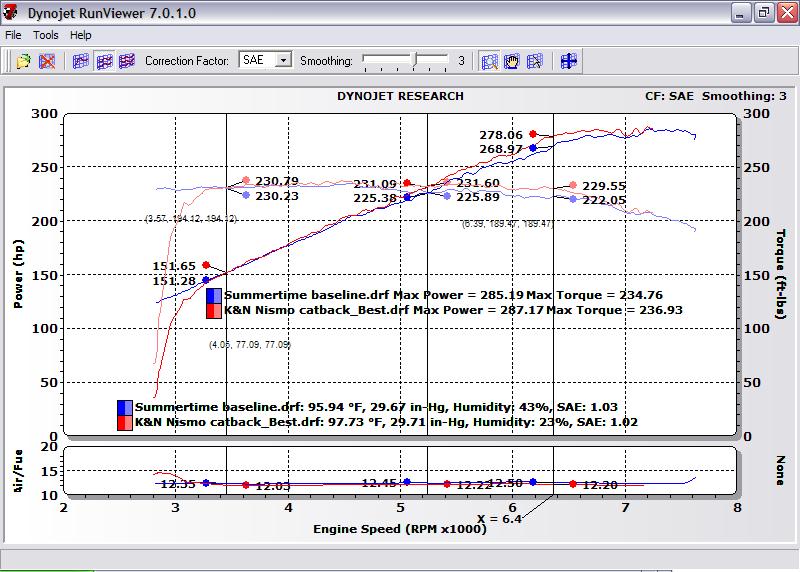The height and width of the screenshot is (572, 800).
Task: Click the light blue 222.05 torque marker
Action: tap(573, 199)
